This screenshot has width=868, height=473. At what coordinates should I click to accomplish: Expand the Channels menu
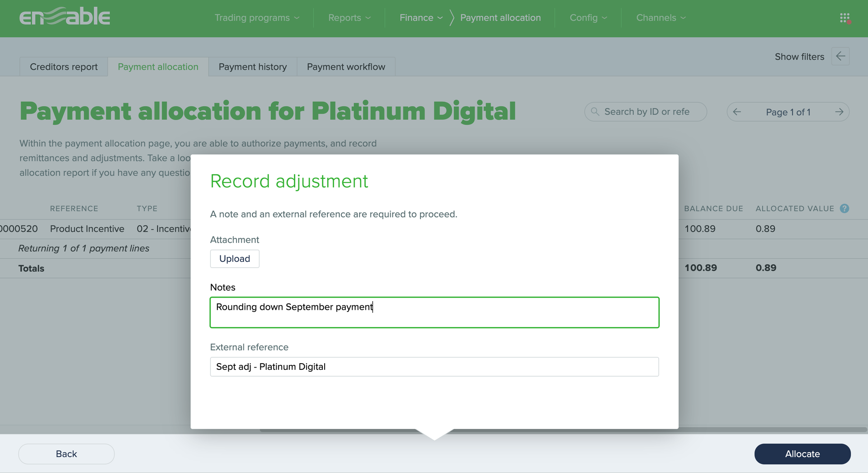[661, 18]
